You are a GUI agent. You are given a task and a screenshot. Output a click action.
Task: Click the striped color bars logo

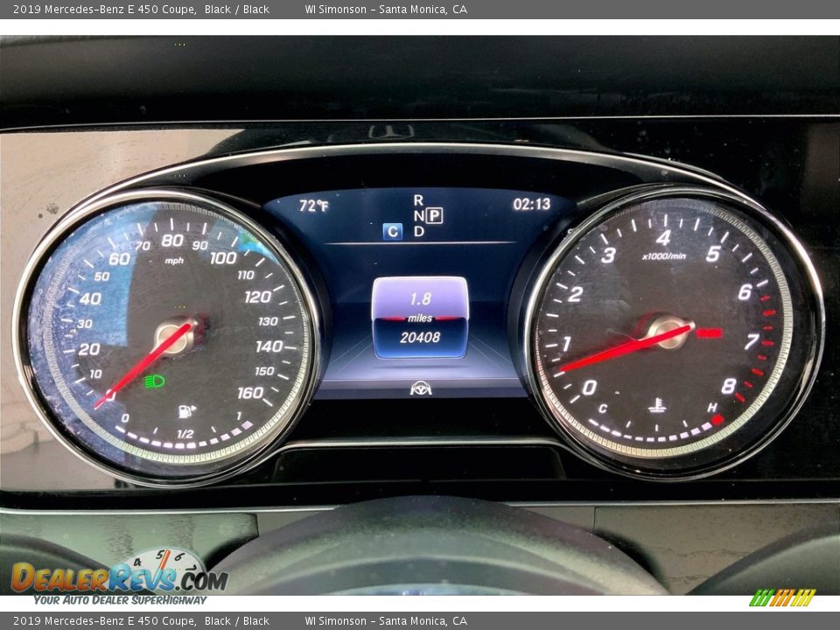782,598
